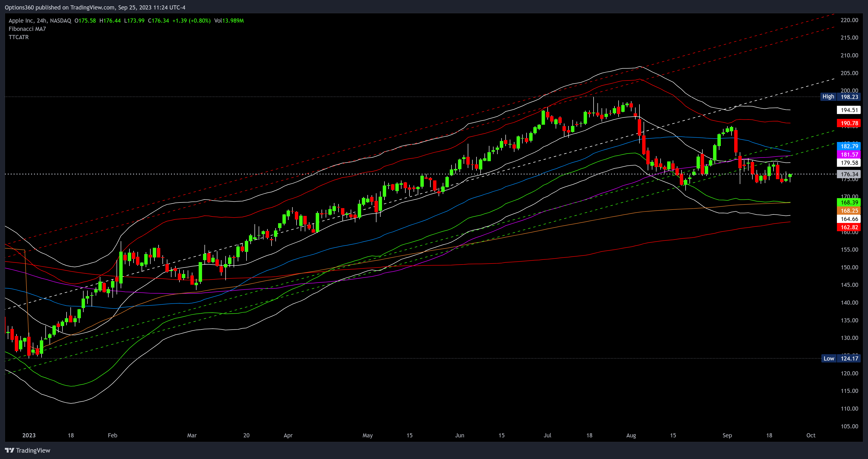Click the 2023 label on time axis
Viewport: 868px width, 459px height.
29,435
